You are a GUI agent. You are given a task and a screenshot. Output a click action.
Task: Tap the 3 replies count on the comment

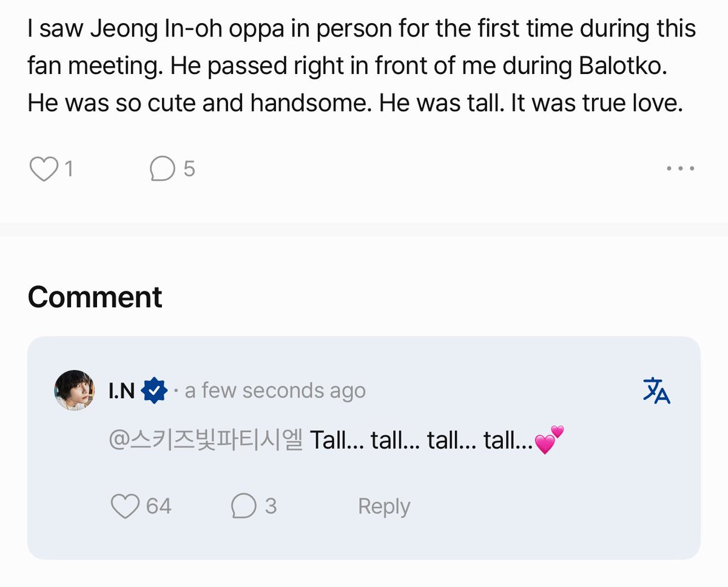tap(271, 506)
